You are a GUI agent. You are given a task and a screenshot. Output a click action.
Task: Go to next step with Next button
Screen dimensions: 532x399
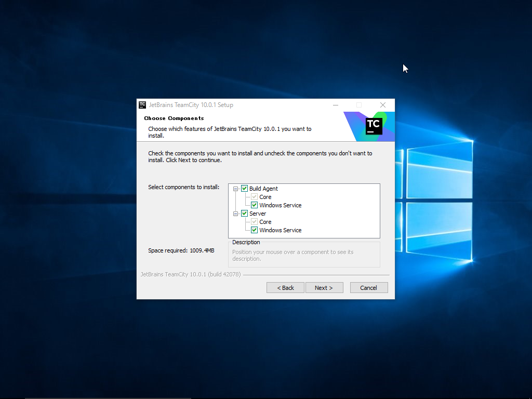pos(324,288)
